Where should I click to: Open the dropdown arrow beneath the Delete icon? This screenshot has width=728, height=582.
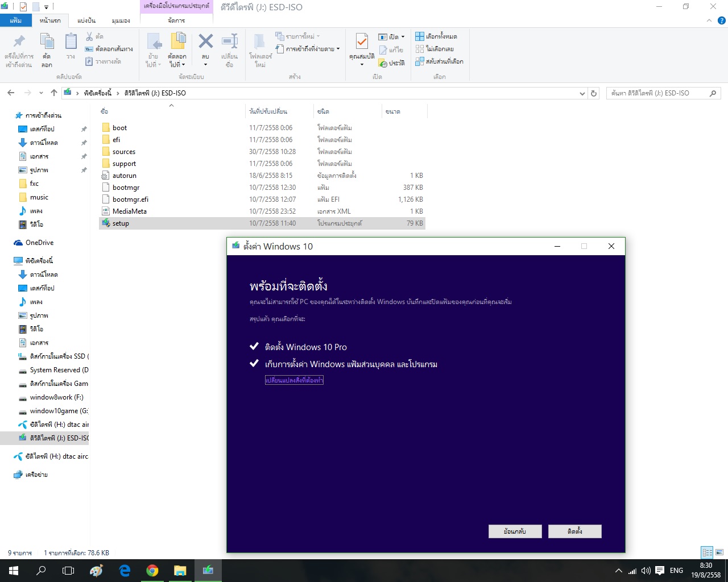[205, 64]
